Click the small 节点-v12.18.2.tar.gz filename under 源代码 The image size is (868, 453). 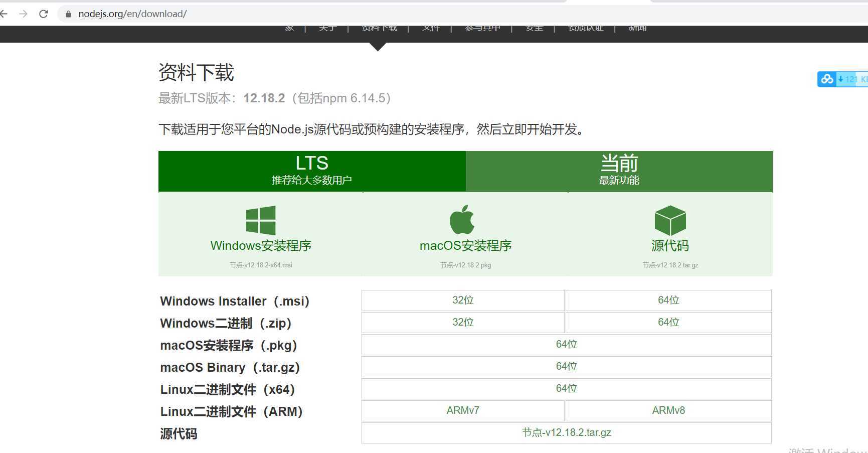pos(670,265)
